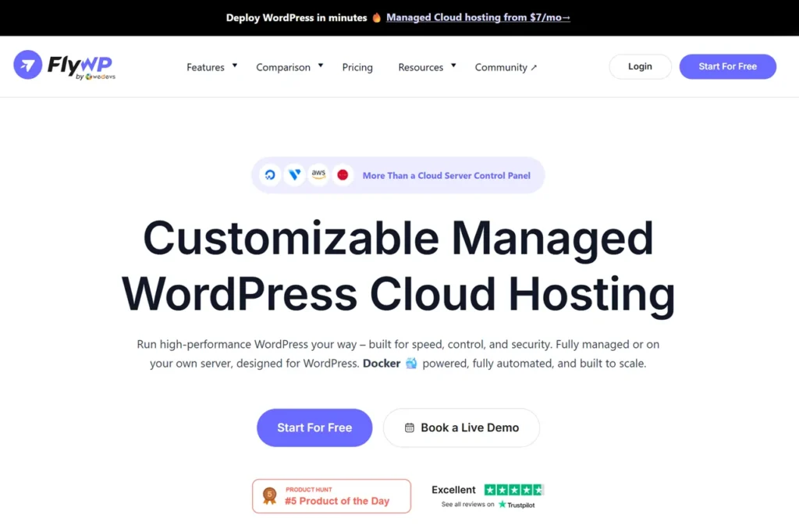Click the 'Excellent' rating text
The height and width of the screenshot is (532, 799).
453,490
